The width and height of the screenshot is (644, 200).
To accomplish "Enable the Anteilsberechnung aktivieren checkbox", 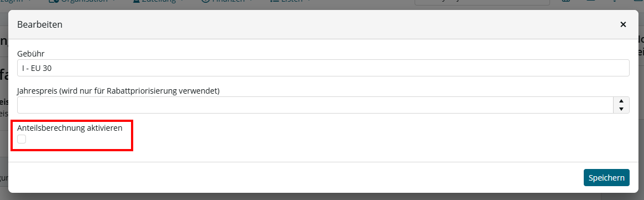I will (x=22, y=140).
